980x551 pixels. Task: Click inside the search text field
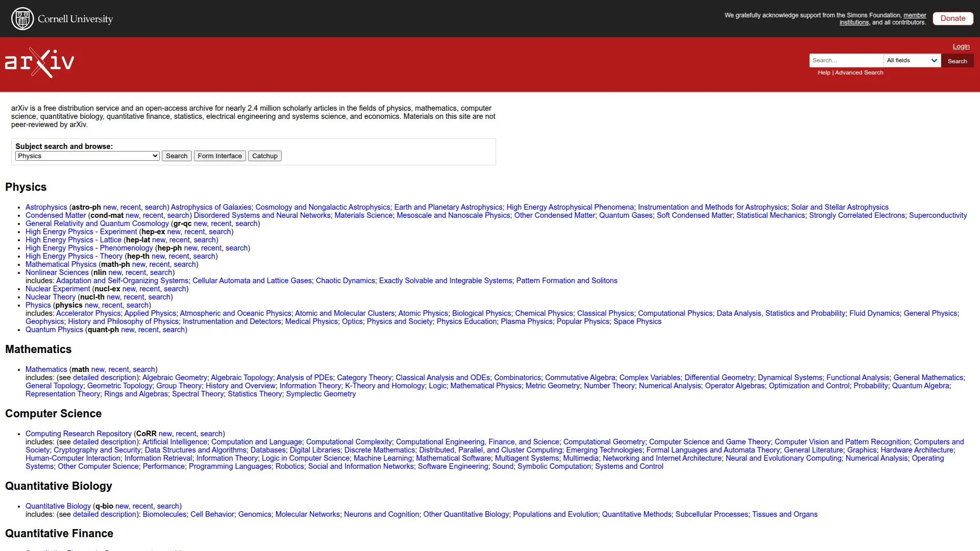coord(846,60)
